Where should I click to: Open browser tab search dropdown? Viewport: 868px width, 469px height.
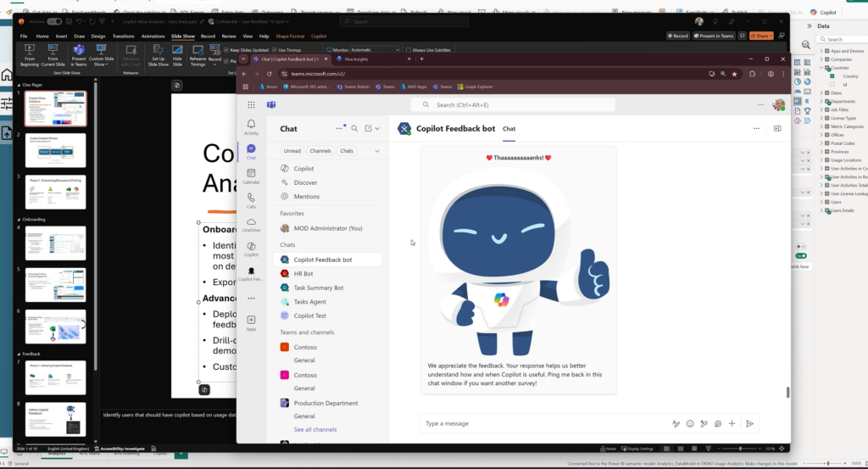pyautogui.click(x=243, y=59)
